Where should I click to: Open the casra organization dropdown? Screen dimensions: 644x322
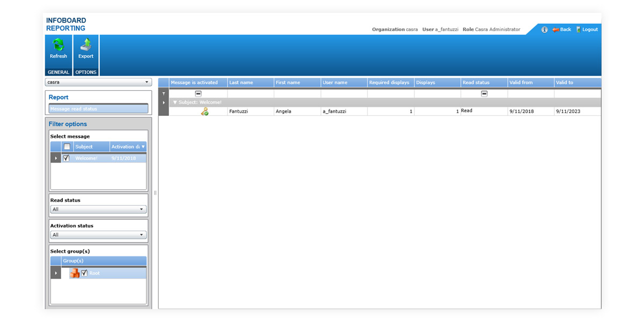pyautogui.click(x=98, y=82)
